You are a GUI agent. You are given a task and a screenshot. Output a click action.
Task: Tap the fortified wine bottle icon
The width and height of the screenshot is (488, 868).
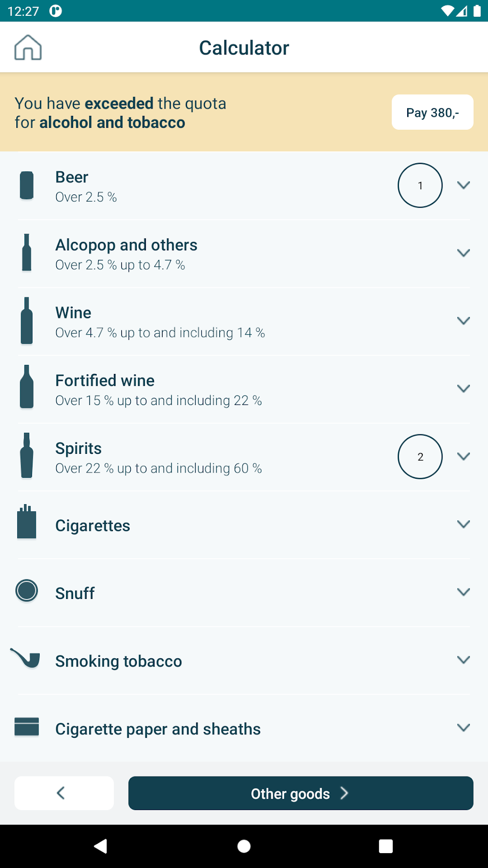coord(27,388)
